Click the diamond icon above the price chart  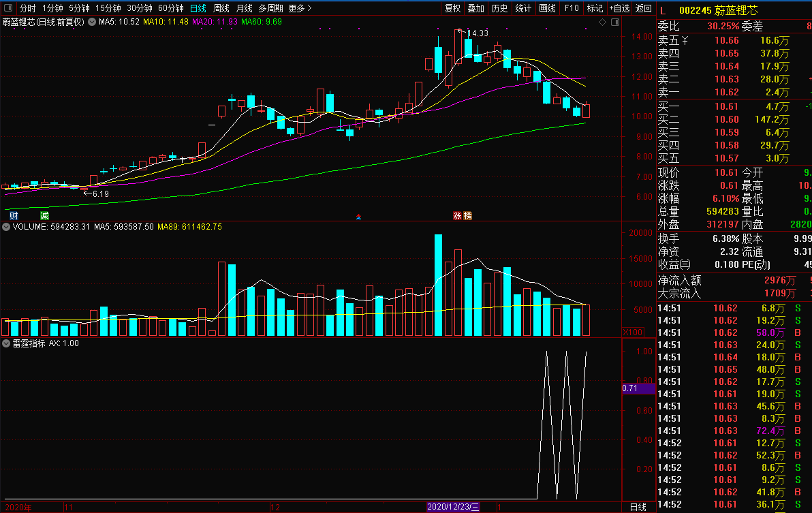pos(602,22)
